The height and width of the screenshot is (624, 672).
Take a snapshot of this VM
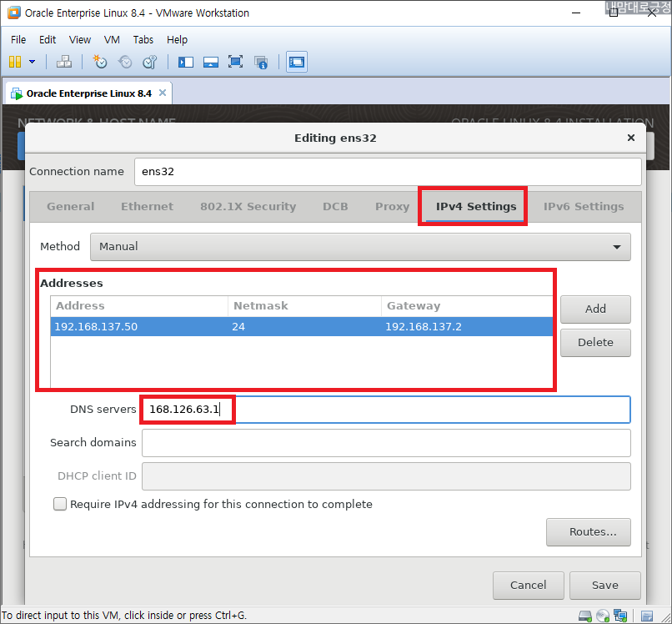(100, 62)
